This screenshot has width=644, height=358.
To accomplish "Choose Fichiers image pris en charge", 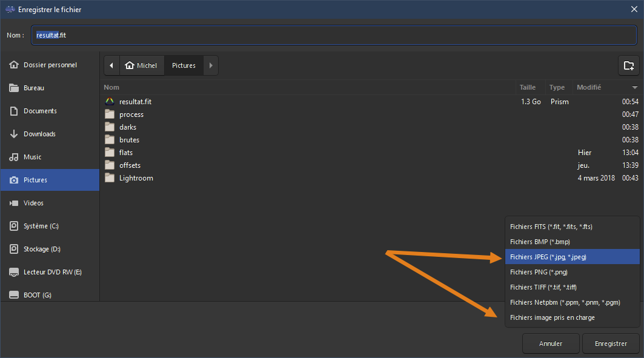I will (x=572, y=318).
